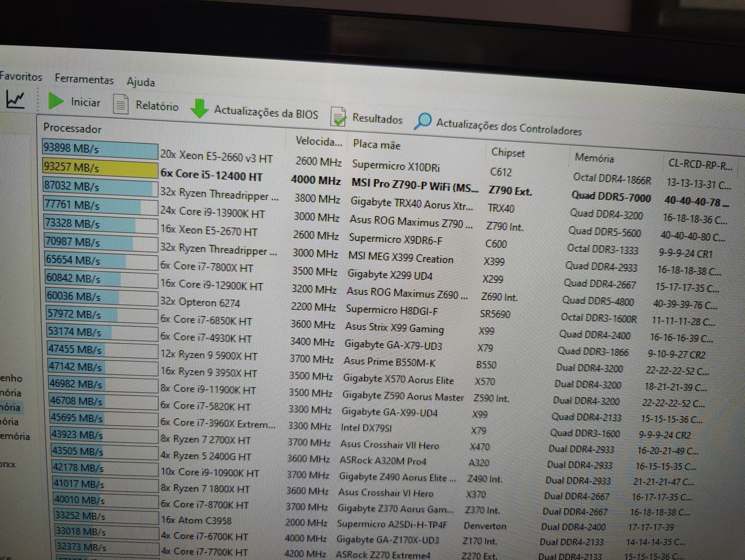
Task: Open the Ferramentas menu
Action: [84, 79]
